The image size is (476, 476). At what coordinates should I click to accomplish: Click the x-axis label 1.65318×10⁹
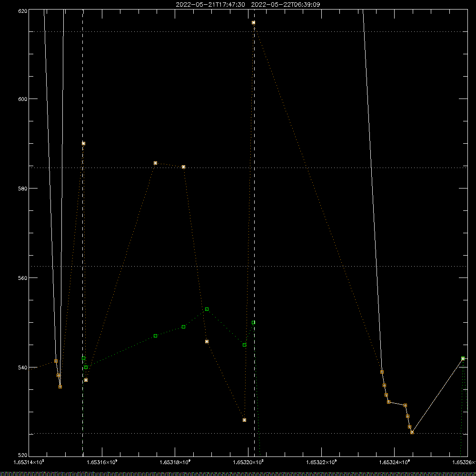(x=175, y=462)
